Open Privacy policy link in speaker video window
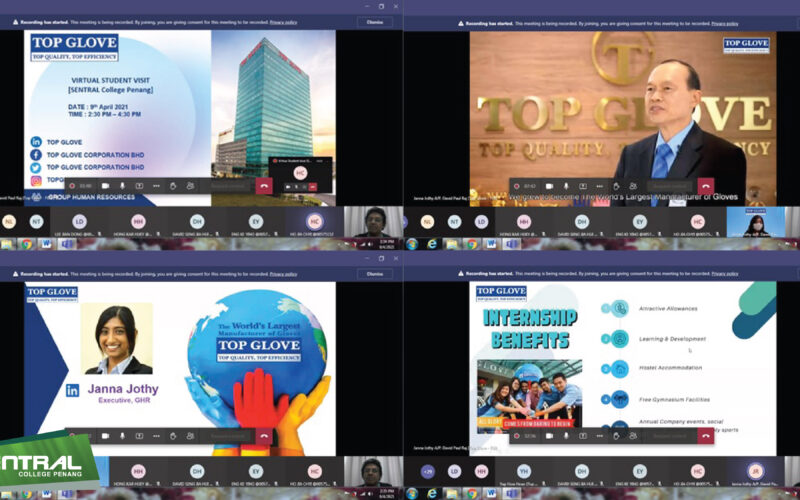 tap(725, 23)
